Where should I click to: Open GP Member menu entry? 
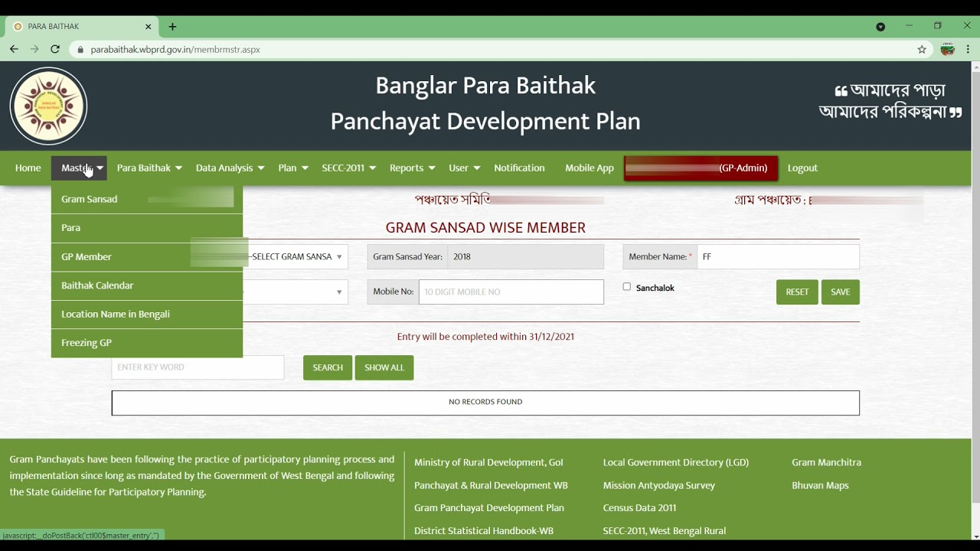pos(147,257)
